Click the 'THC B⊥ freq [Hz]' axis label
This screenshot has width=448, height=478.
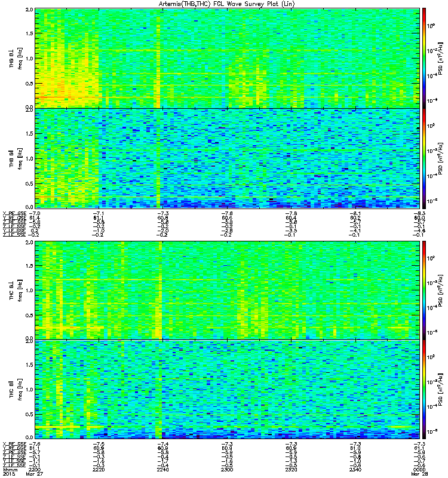coord(16,290)
